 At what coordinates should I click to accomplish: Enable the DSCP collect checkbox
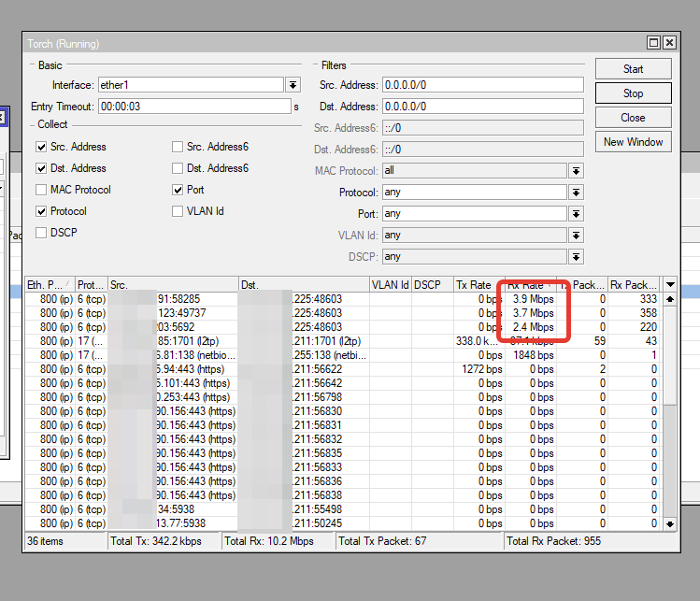click(x=41, y=233)
